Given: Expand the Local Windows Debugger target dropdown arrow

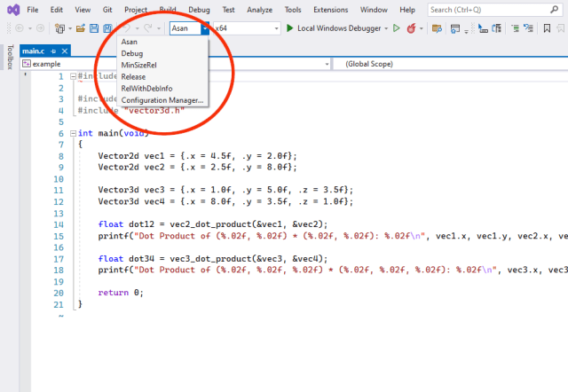Looking at the screenshot, I should 386,28.
